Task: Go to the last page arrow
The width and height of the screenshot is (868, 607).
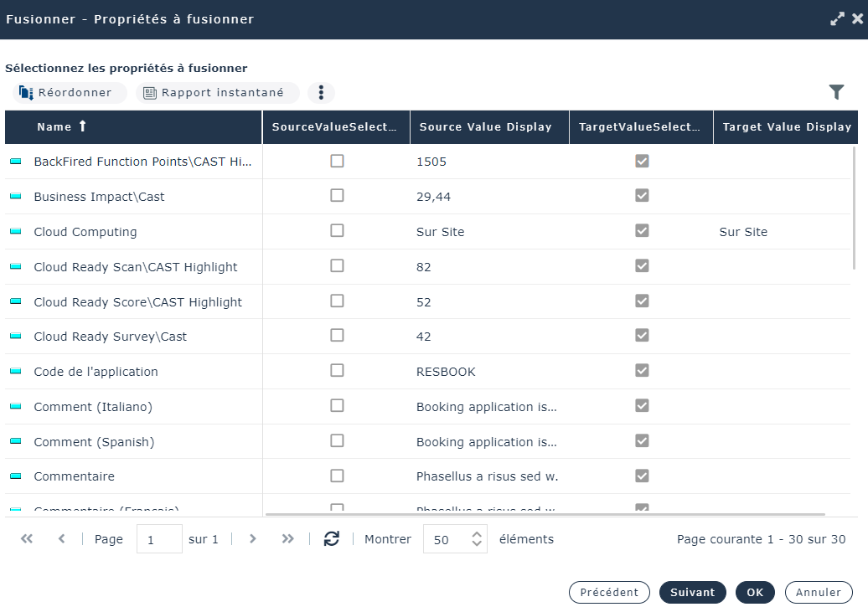Action: point(288,539)
